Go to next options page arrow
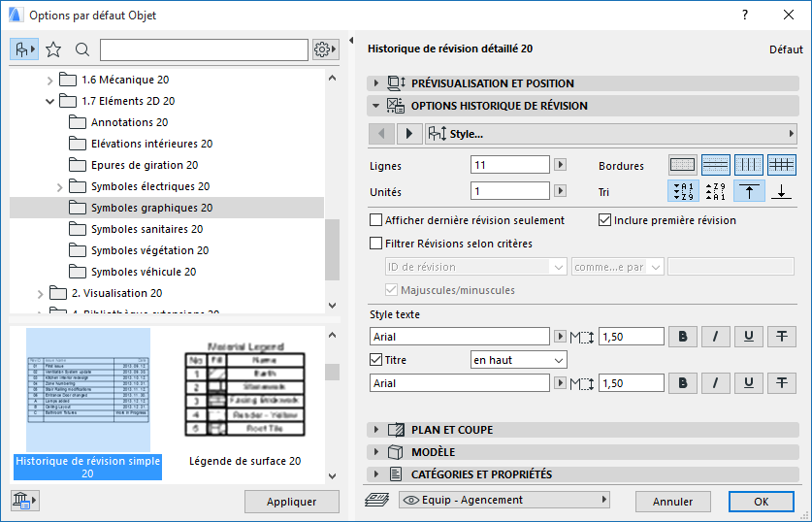The width and height of the screenshot is (812, 522). click(409, 134)
